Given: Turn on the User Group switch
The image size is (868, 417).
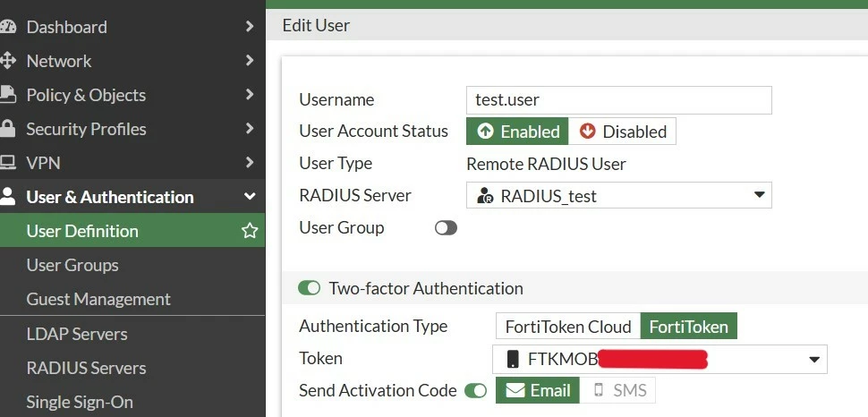Looking at the screenshot, I should 446,227.
